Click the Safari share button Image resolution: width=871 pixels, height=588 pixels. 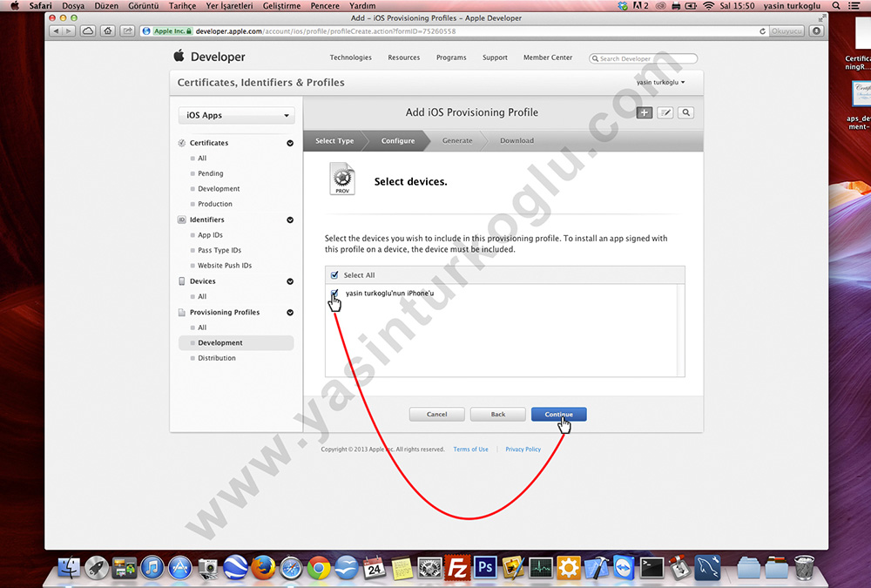click(128, 31)
